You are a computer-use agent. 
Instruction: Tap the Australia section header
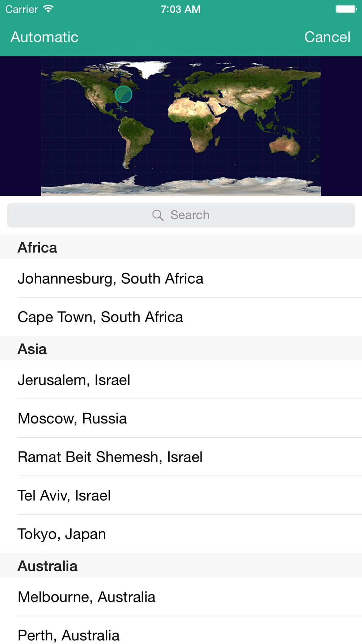coord(181,565)
